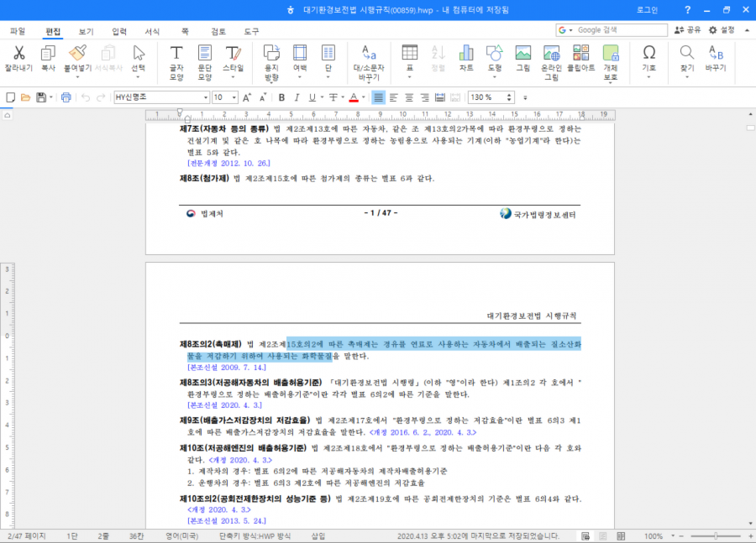Insert a table with 표 icon
This screenshot has height=543, width=756.
409,53
